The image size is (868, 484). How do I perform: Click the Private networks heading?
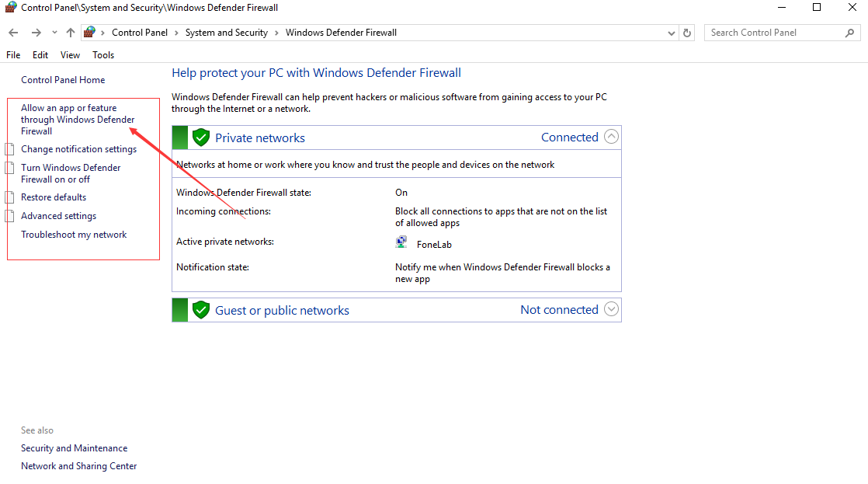click(x=260, y=138)
